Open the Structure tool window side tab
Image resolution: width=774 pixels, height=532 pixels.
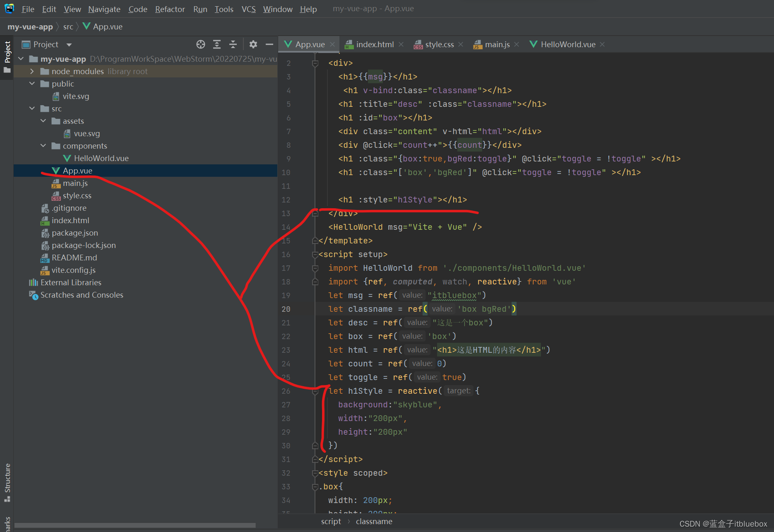(x=7, y=482)
